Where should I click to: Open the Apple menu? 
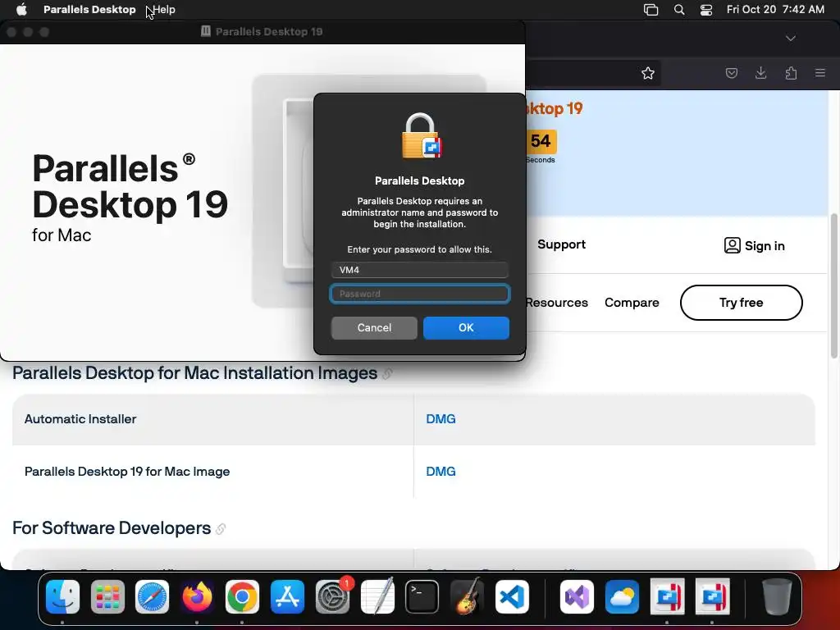[21, 10]
